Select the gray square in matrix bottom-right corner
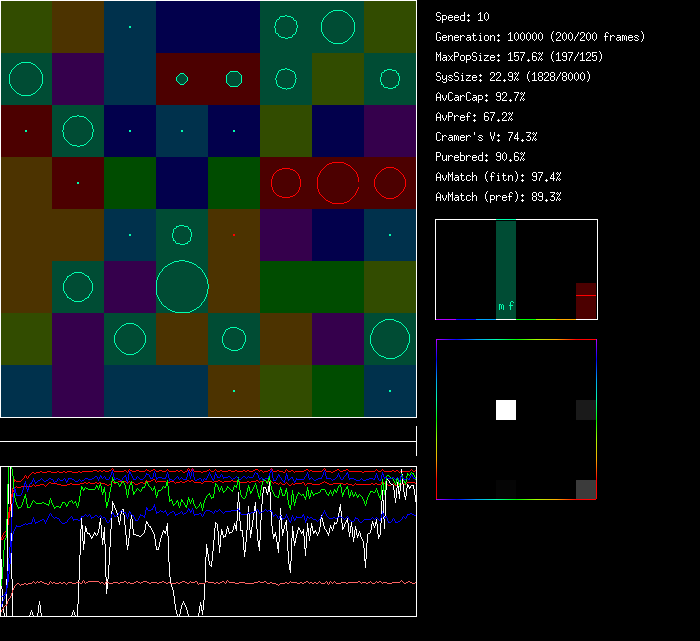 tap(586, 489)
